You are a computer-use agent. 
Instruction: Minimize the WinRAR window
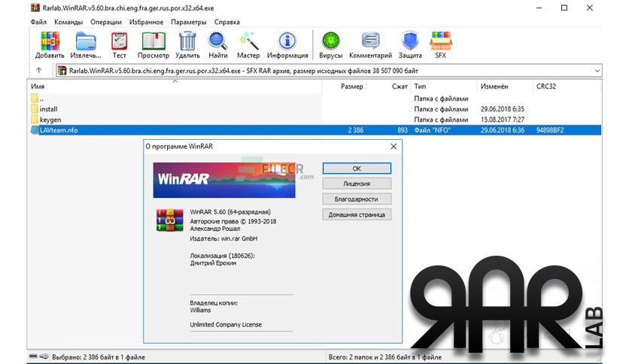click(x=539, y=8)
